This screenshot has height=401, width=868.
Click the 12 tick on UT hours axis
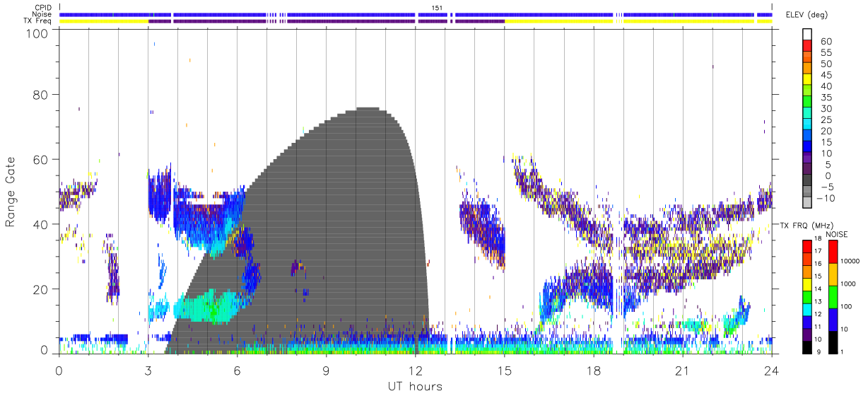tap(416, 371)
